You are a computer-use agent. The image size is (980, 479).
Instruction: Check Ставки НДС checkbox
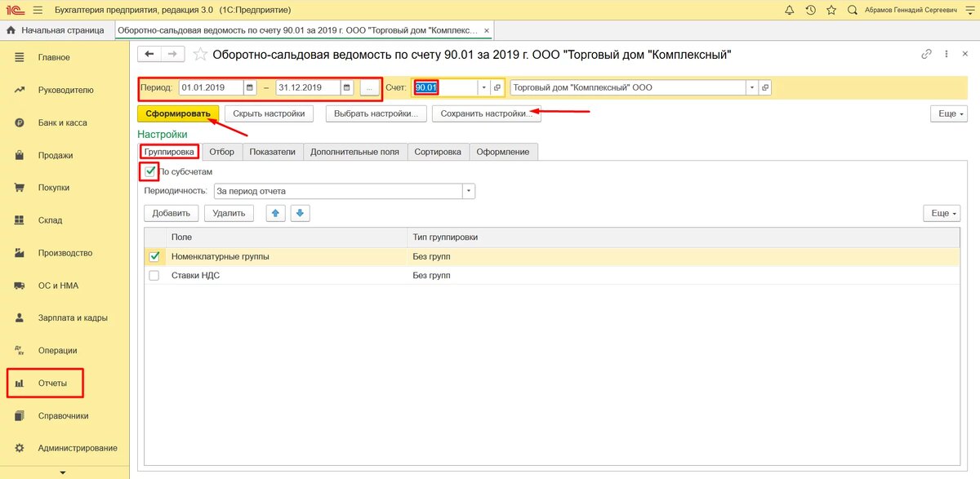click(x=154, y=276)
